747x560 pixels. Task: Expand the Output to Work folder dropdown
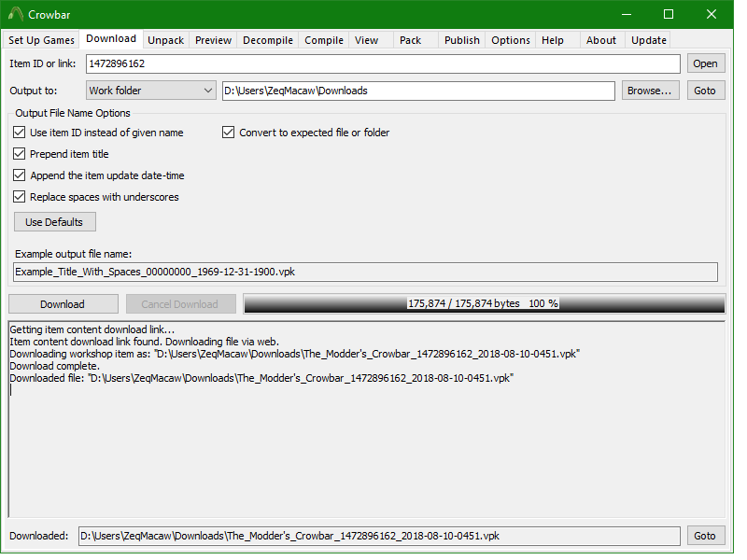pos(150,91)
